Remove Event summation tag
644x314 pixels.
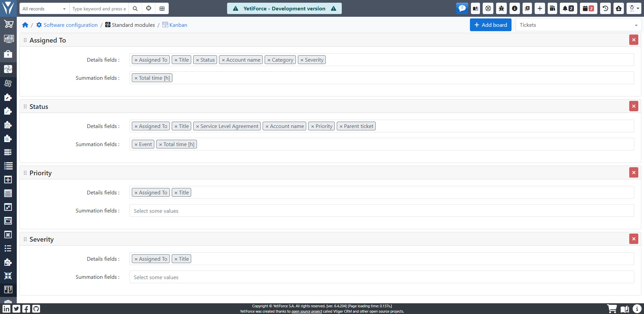[136, 144]
